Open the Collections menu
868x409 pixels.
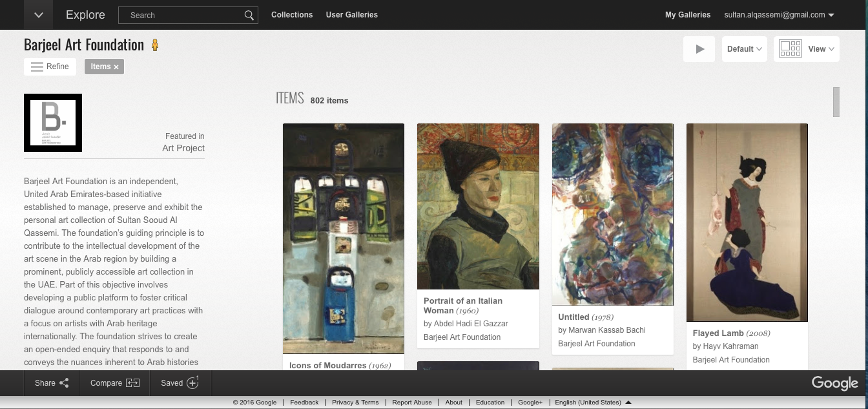(292, 15)
